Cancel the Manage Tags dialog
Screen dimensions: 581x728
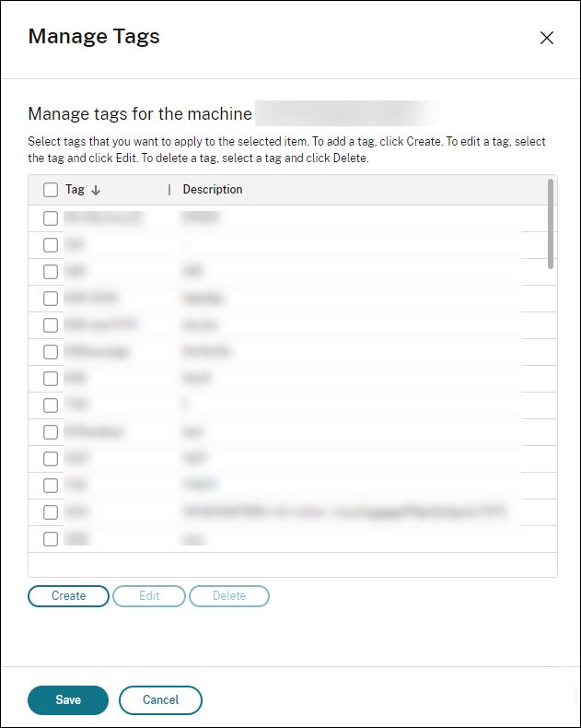[160, 700]
